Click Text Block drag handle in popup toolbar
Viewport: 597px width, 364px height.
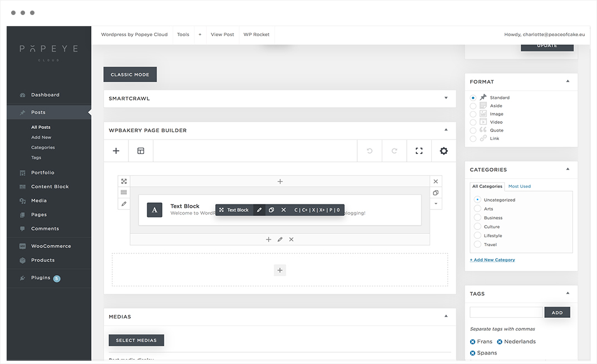[221, 210]
